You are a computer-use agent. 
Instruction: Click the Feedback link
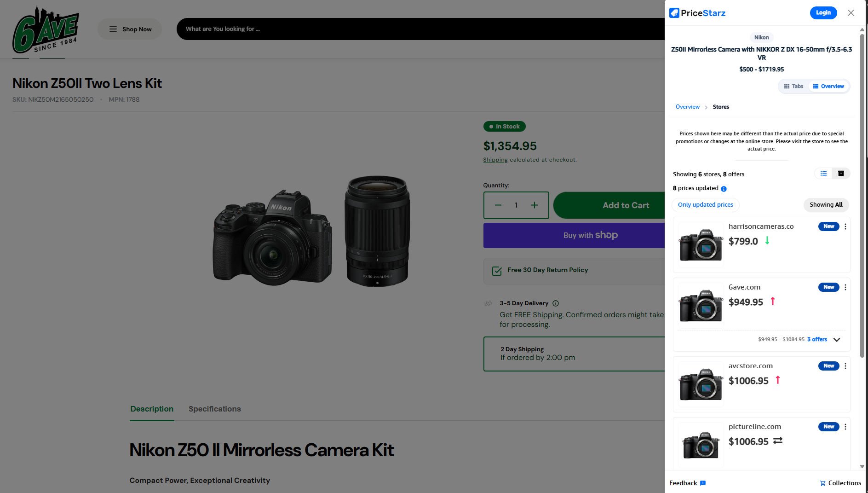coord(687,483)
